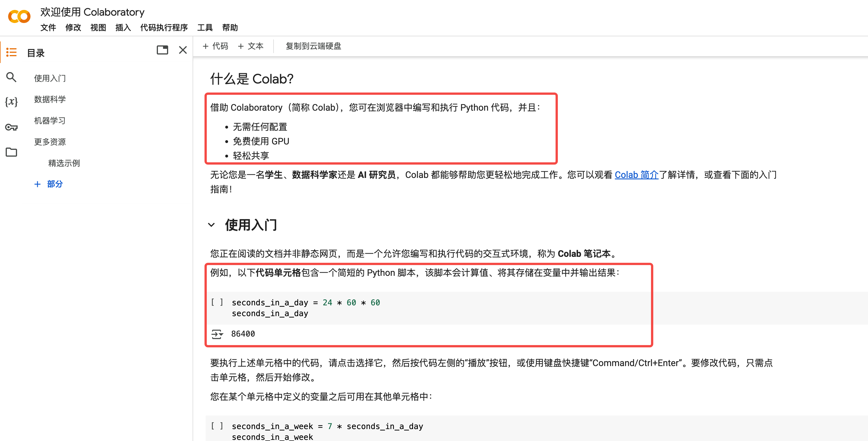
Task: Open the table of contents icon
Action: pos(11,52)
